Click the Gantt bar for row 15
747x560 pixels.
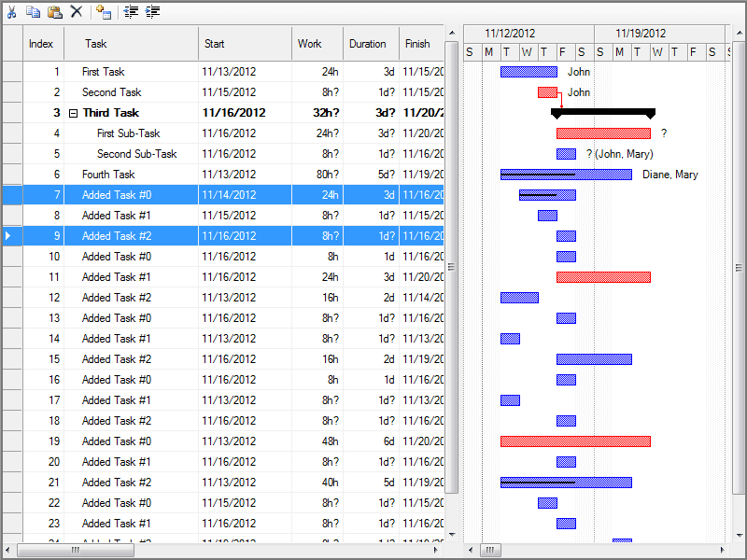tap(594, 359)
